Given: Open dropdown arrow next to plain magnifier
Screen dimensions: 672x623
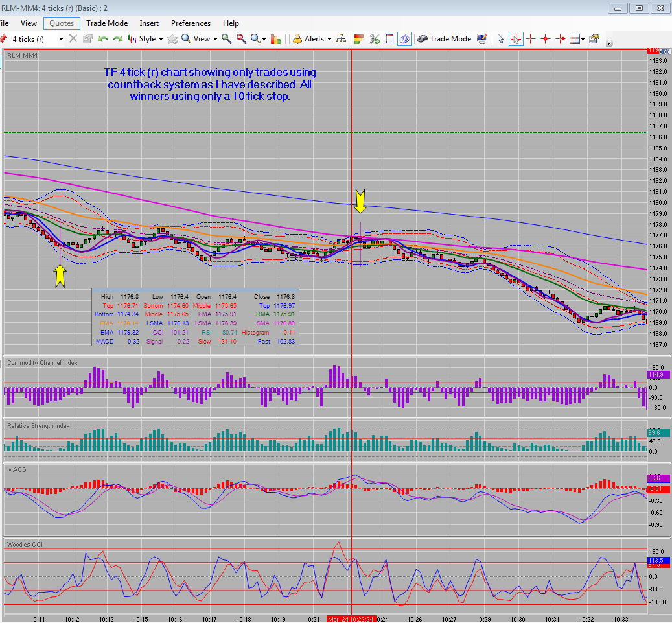Looking at the screenshot, I should coord(264,40).
